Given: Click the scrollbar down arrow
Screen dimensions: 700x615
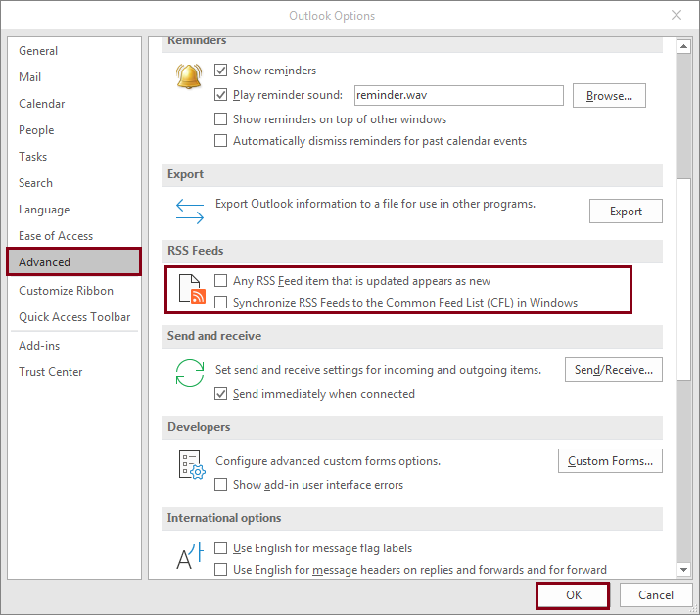Looking at the screenshot, I should point(683,569).
